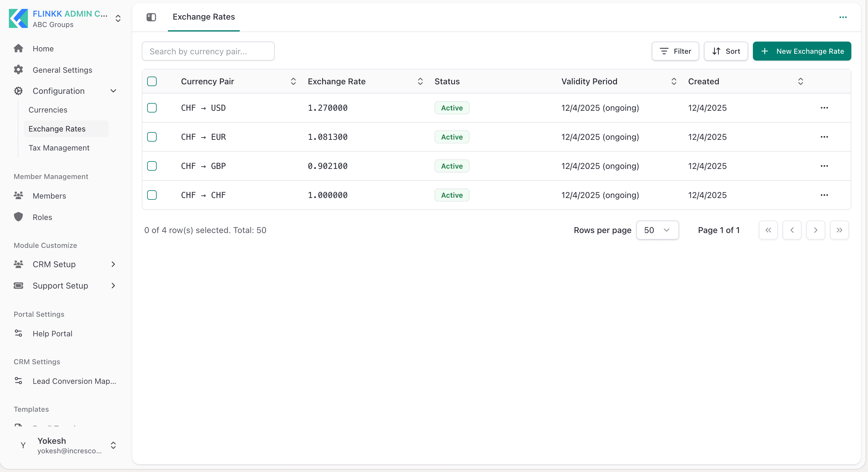Open the Rows per page dropdown
The height and width of the screenshot is (472, 868).
point(657,230)
